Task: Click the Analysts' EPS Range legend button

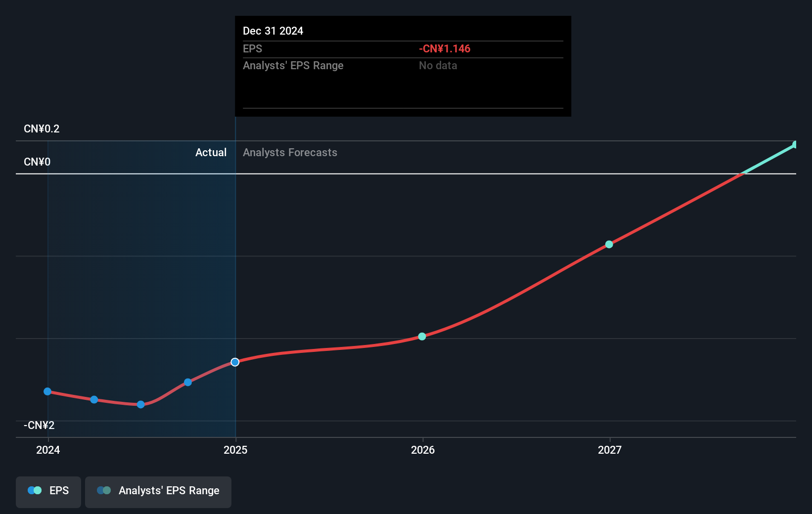Action: pyautogui.click(x=158, y=492)
